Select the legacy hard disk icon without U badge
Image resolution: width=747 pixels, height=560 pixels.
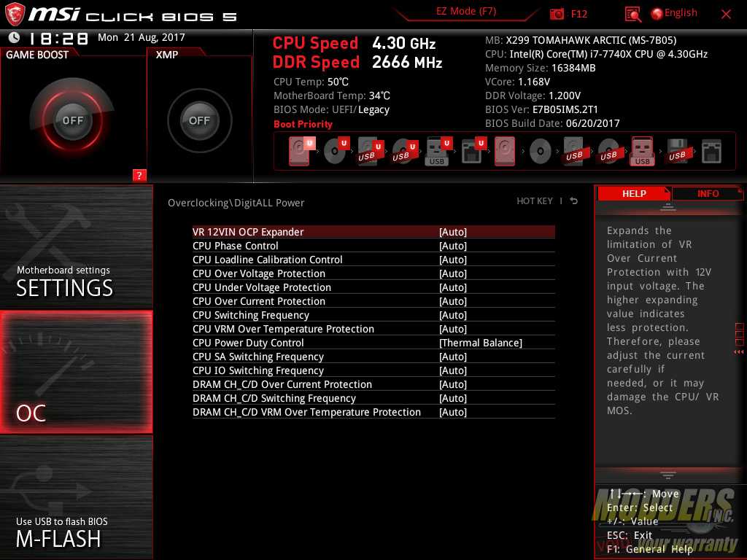tap(505, 152)
